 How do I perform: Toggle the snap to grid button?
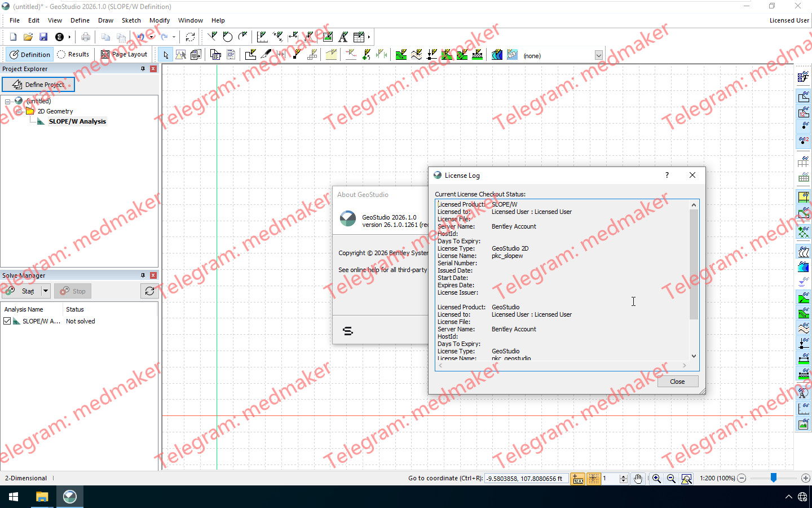[594, 479]
